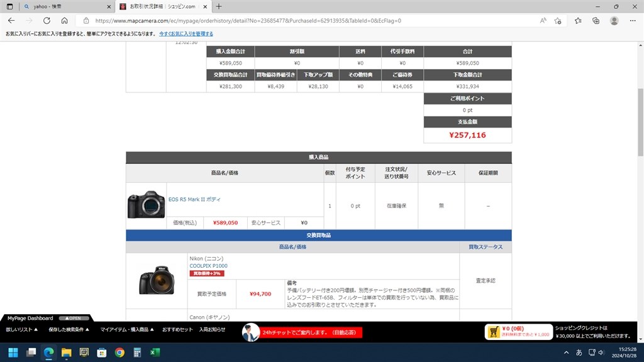Image resolution: width=644 pixels, height=362 pixels.
Task: Expand the 欲しいリスト menu
Action: coord(22,329)
